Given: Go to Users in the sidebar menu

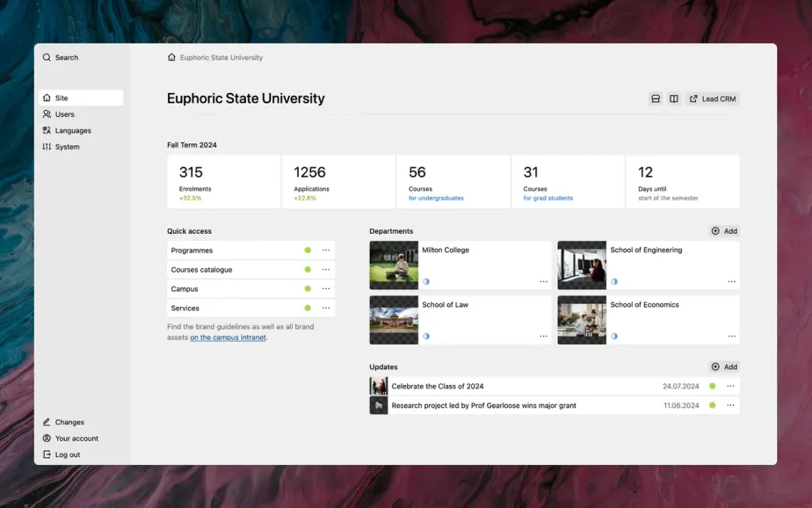Looking at the screenshot, I should pos(64,114).
